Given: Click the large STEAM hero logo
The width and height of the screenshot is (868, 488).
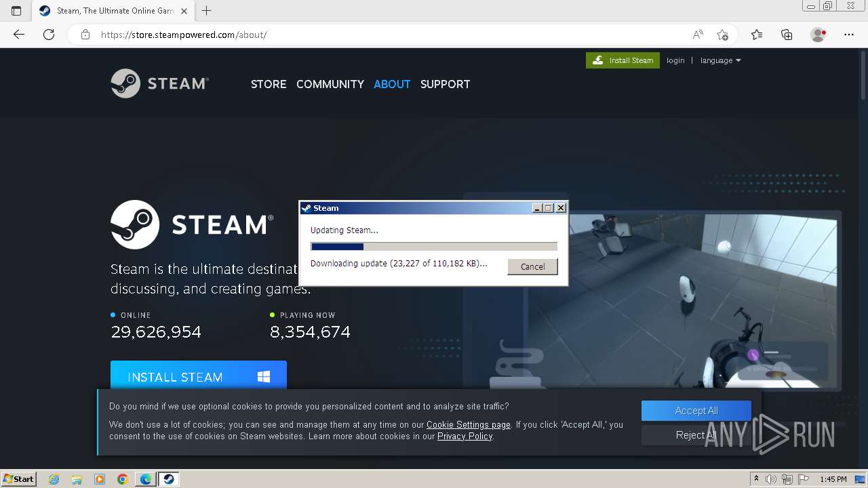Looking at the screenshot, I should click(192, 224).
